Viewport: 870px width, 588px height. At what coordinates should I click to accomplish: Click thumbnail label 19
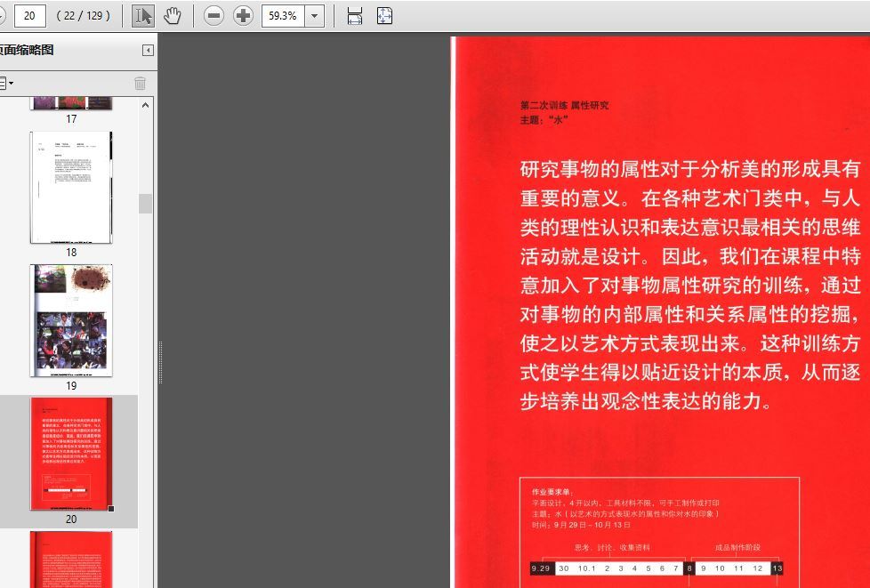tap(71, 385)
